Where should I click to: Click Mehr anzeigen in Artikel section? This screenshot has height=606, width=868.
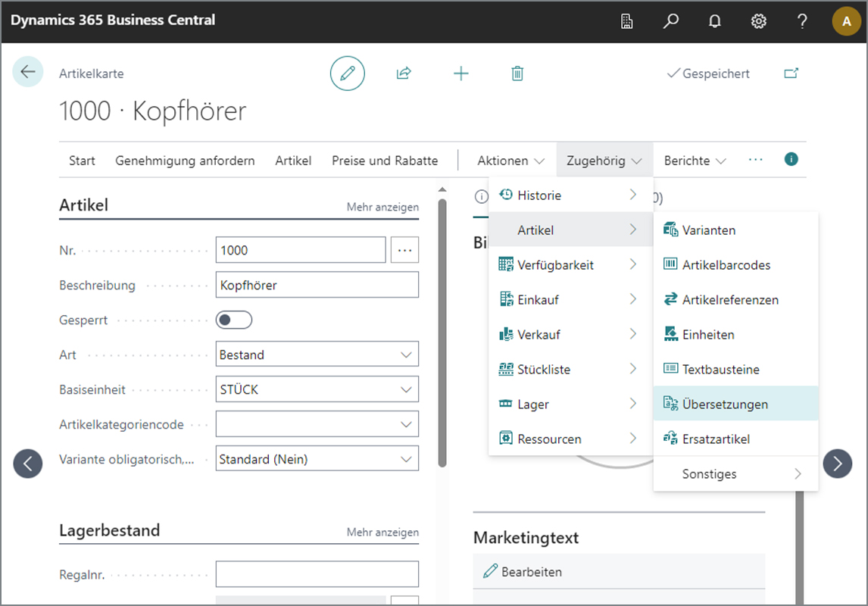382,207
